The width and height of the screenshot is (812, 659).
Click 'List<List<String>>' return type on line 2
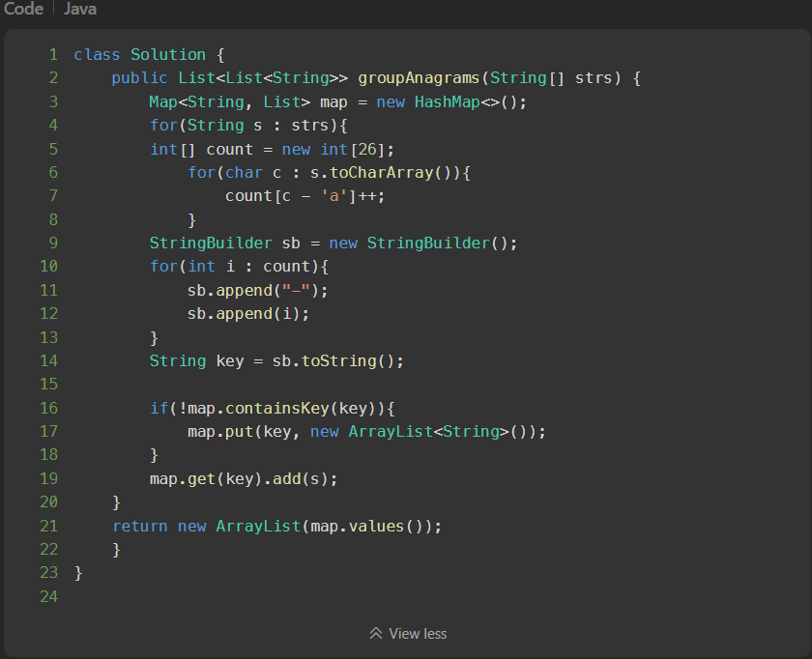263,78
